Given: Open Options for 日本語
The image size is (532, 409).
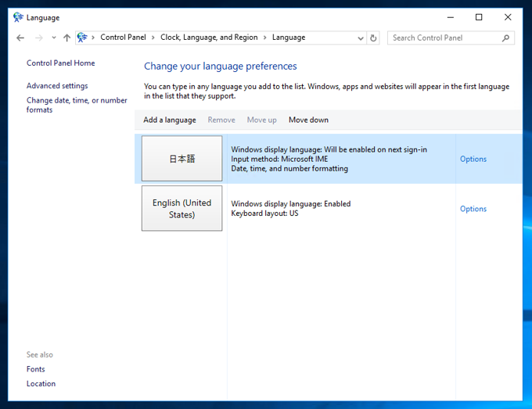Looking at the screenshot, I should pos(473,159).
